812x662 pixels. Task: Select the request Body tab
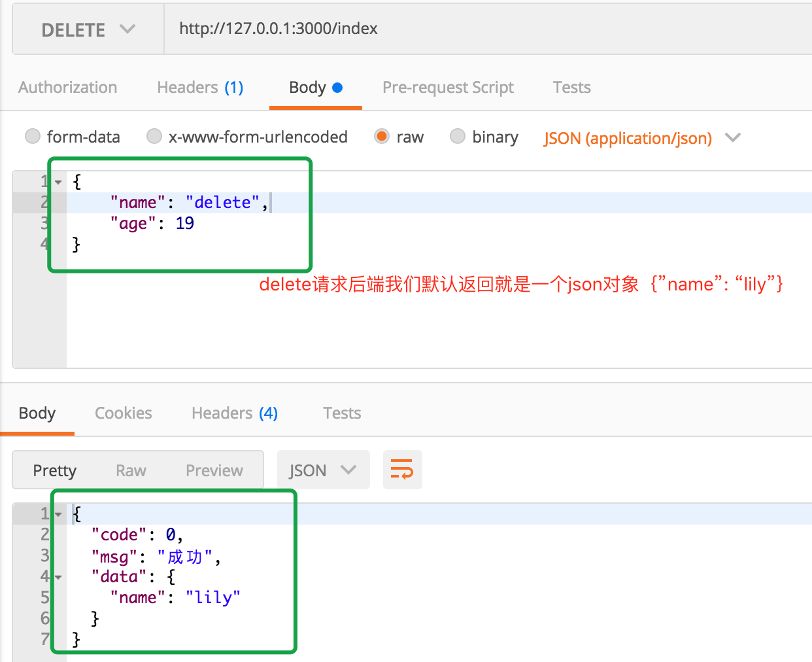pos(316,88)
